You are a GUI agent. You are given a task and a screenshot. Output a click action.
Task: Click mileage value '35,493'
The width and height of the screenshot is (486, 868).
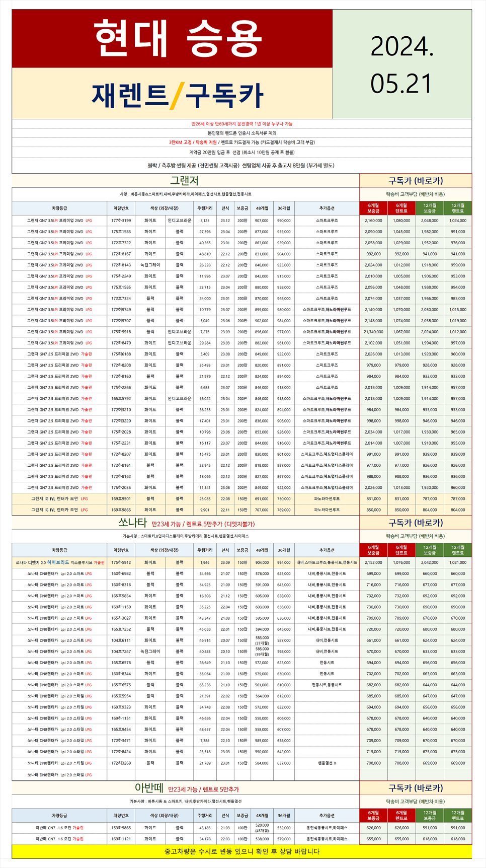coord(205,365)
